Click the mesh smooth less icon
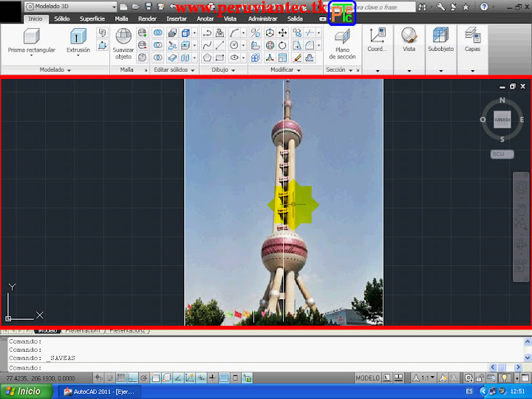532x399 pixels. (142, 45)
